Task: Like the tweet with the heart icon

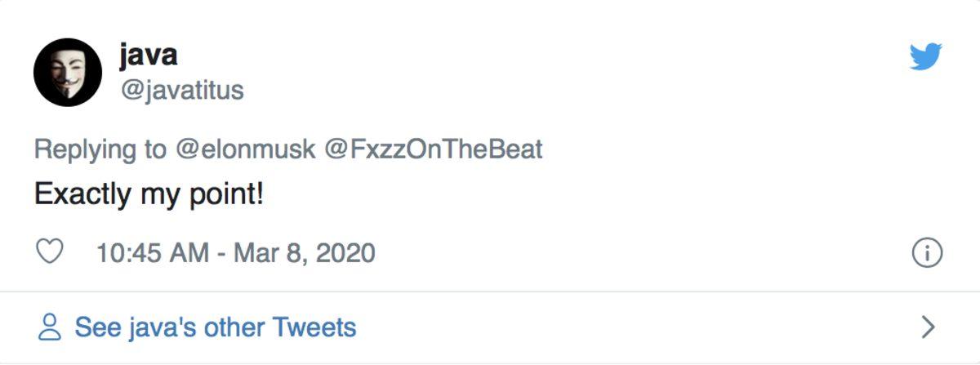Action: coord(51,252)
